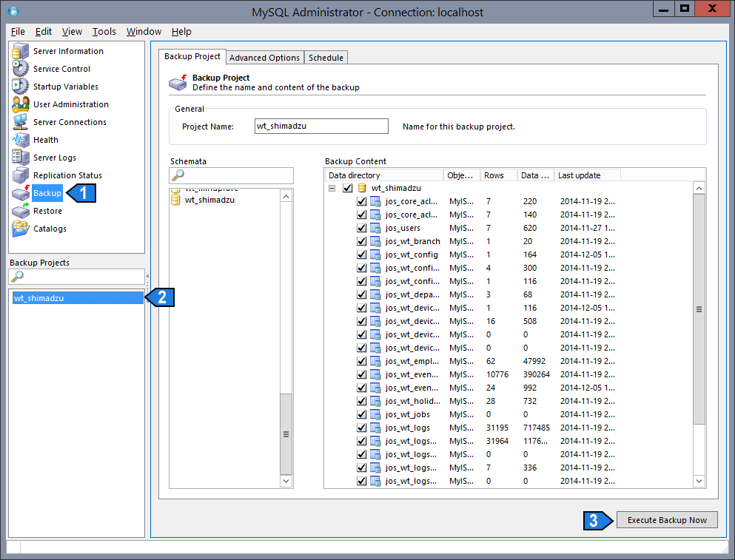735x560 pixels.
Task: Sort by Last update column header
Action: [x=588, y=175]
